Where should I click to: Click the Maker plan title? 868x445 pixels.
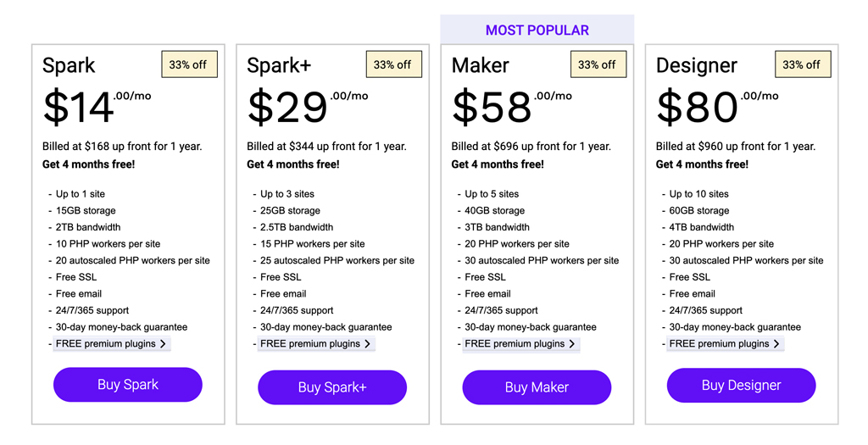pos(481,65)
